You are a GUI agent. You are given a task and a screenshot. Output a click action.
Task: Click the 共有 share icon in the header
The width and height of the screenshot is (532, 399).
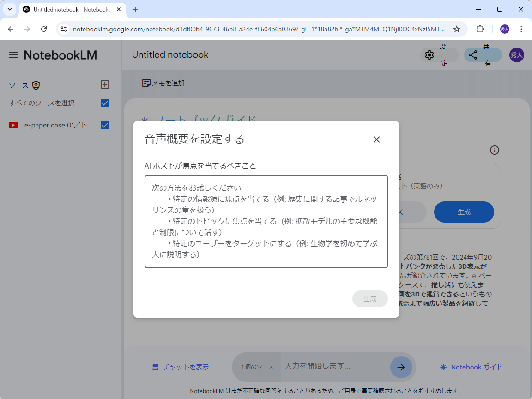[x=472, y=54]
